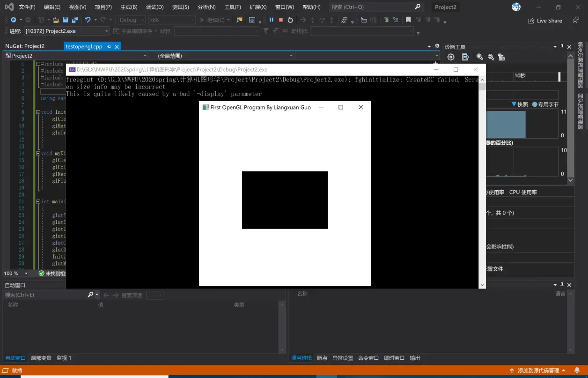This screenshot has width=588, height=378.
Task: Open the 文件(F) menu
Action: [x=27, y=7]
